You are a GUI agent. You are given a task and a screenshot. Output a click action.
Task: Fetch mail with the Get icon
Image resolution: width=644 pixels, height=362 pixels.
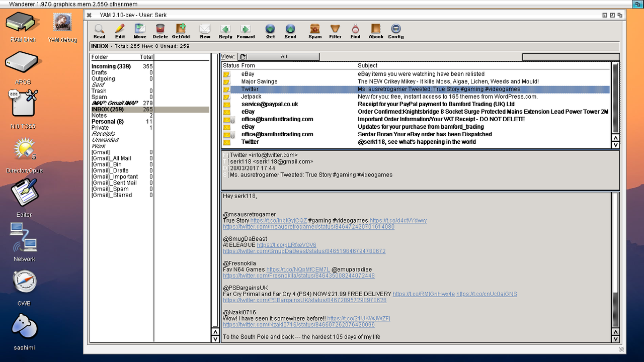tap(270, 31)
